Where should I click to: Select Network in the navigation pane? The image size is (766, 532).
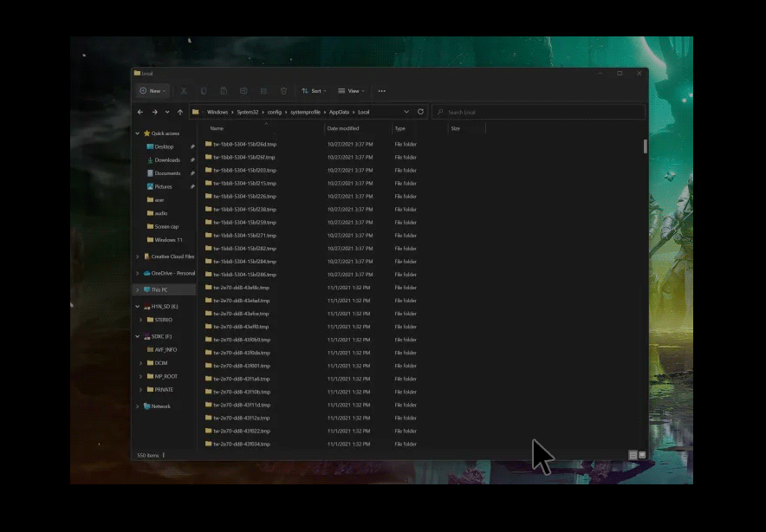[160, 406]
